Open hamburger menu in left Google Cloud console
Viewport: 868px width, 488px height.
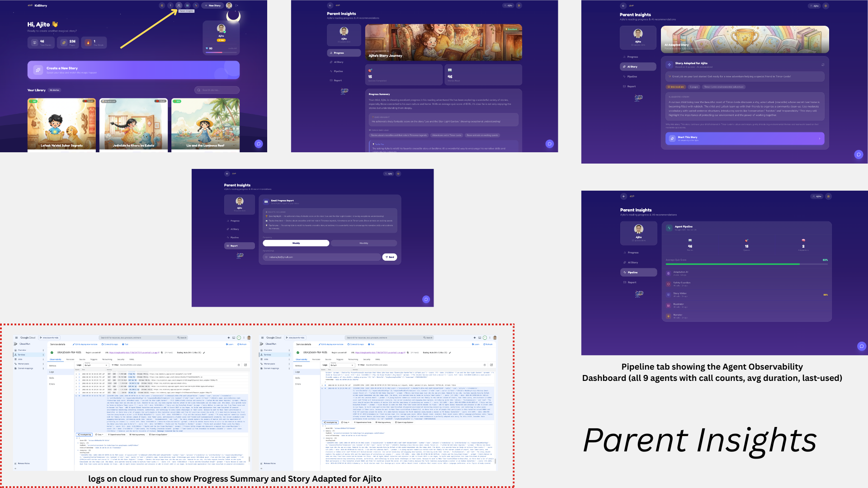pos(16,338)
